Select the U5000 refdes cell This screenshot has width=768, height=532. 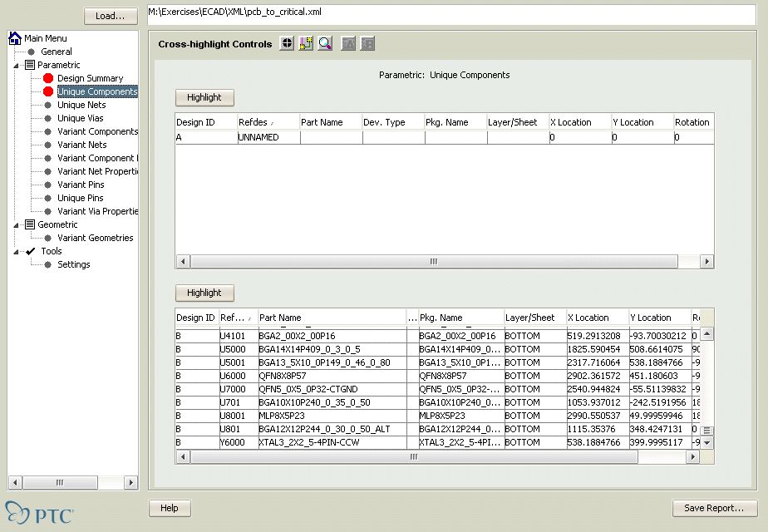[239, 349]
